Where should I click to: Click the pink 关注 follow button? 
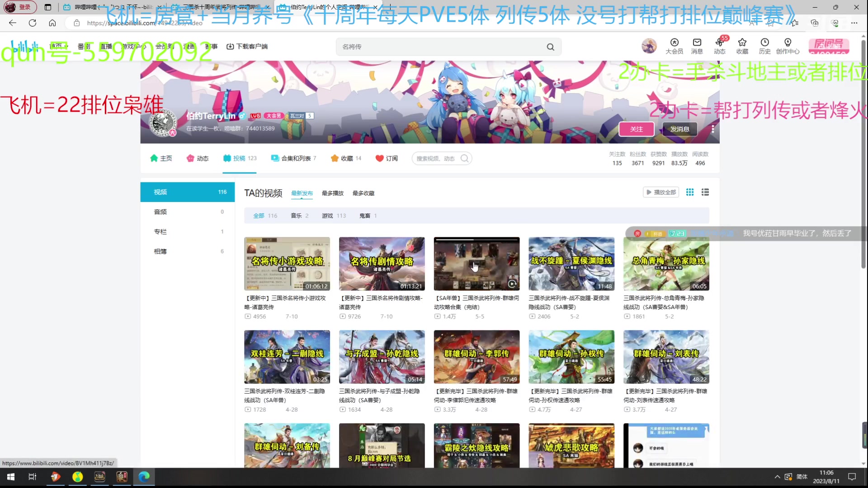[636, 129]
